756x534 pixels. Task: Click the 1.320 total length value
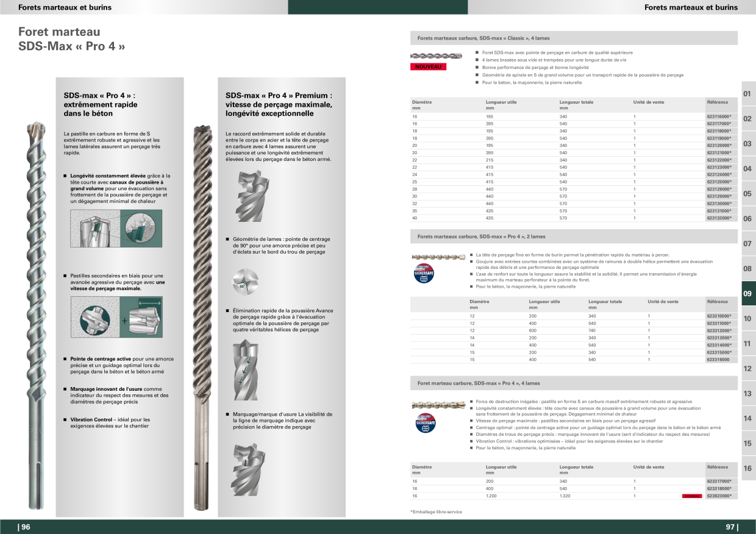click(565, 496)
